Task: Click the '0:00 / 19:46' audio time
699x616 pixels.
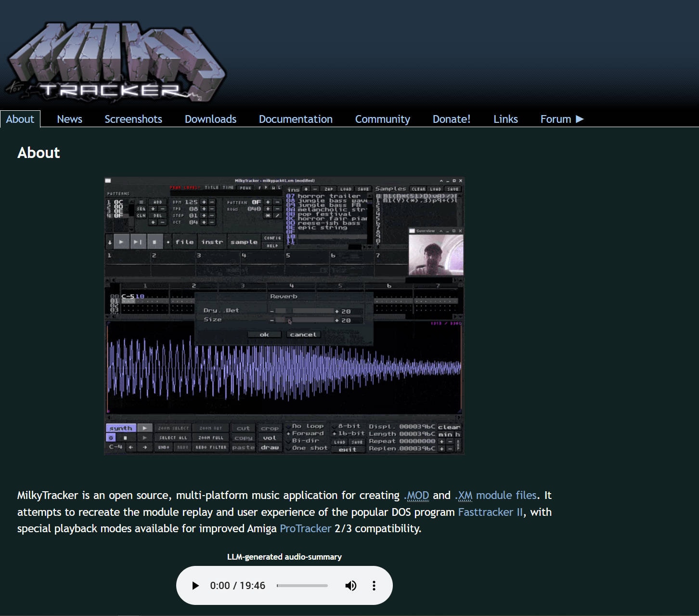Action: coord(238,586)
